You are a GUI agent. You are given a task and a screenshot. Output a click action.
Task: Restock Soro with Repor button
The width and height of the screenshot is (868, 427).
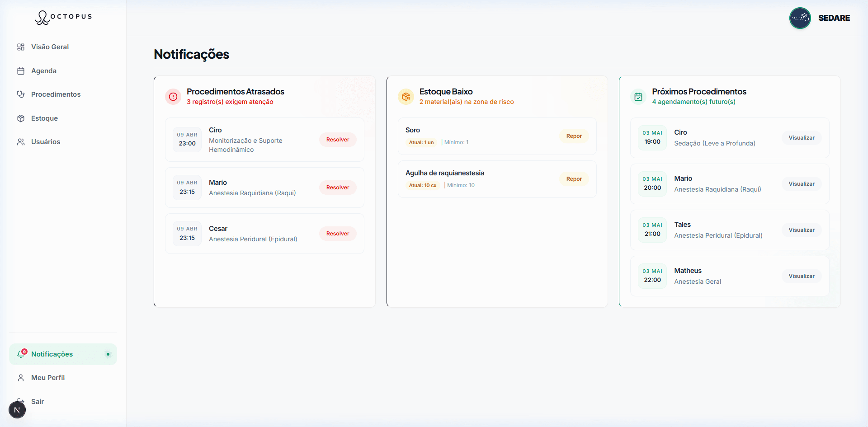point(574,136)
